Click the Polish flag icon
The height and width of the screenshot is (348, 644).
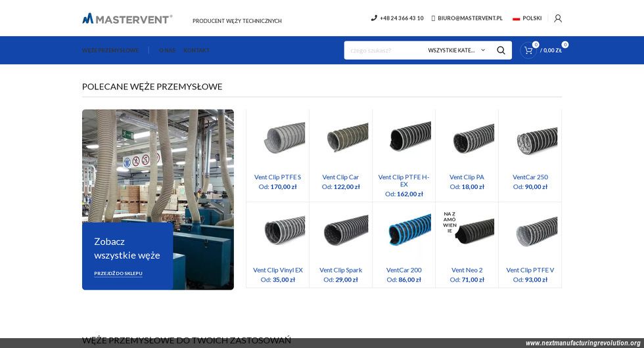point(517,18)
